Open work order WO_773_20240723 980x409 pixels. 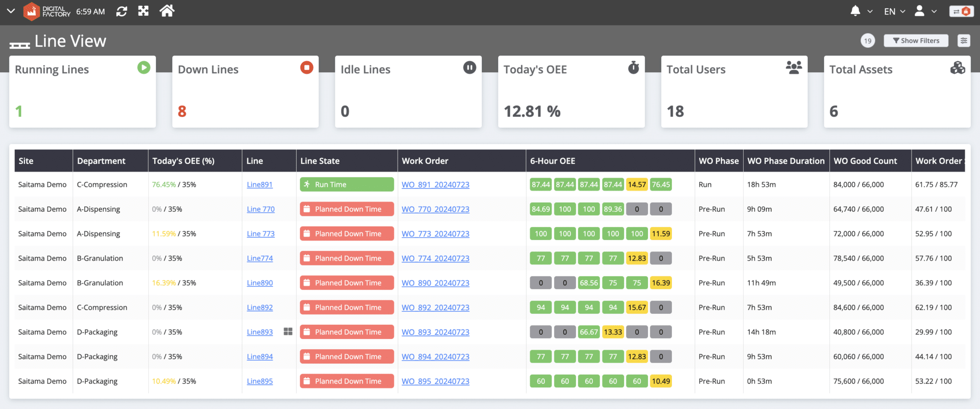[435, 234]
